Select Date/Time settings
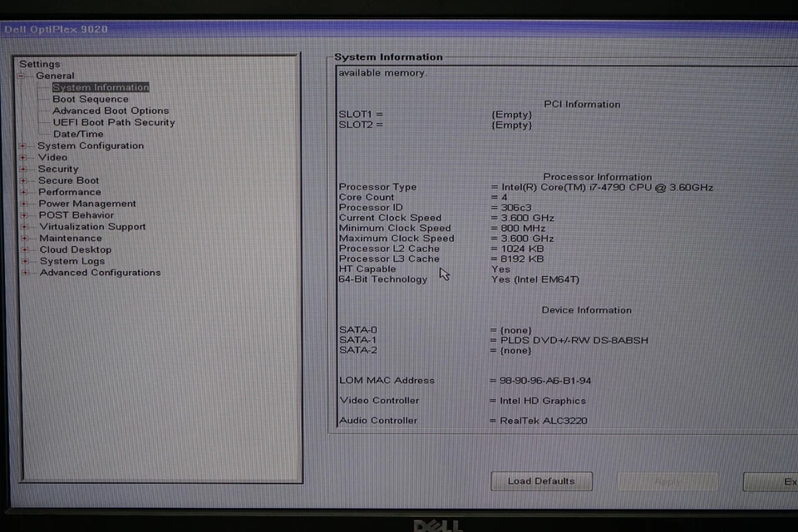This screenshot has height=532, width=798. tap(78, 133)
